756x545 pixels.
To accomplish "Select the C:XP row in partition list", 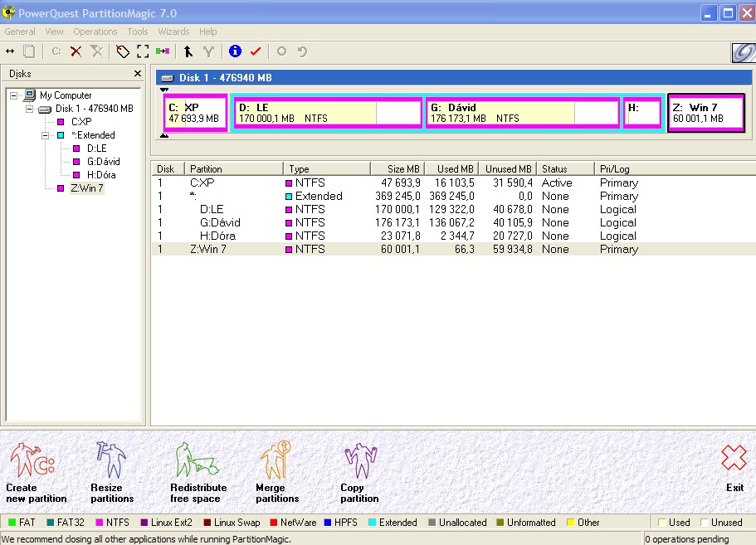I will (453, 182).
